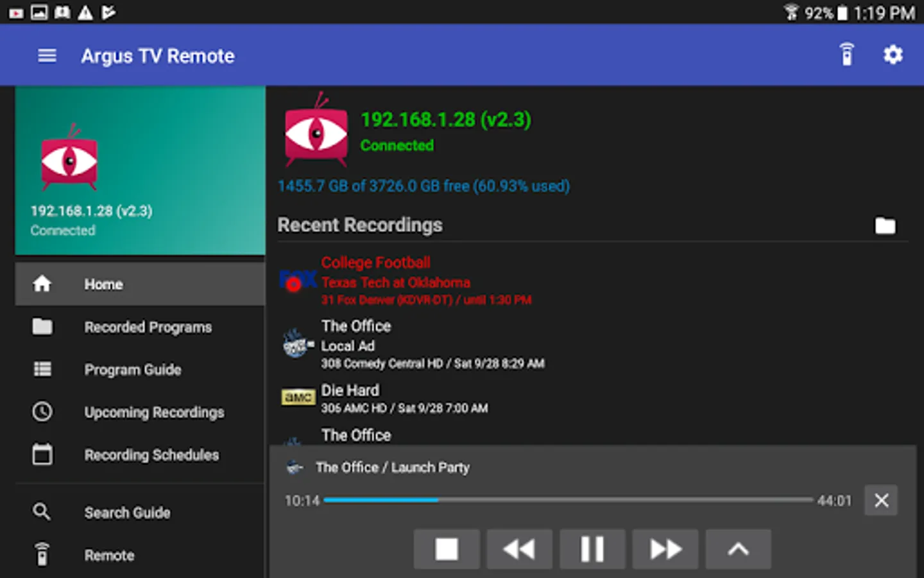Expand the player with the up chevron

(x=739, y=549)
